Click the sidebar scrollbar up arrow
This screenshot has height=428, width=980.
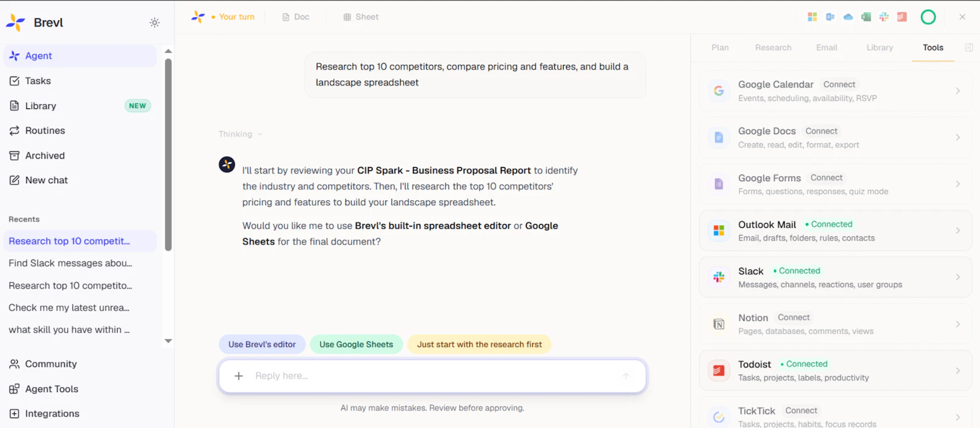(x=168, y=51)
